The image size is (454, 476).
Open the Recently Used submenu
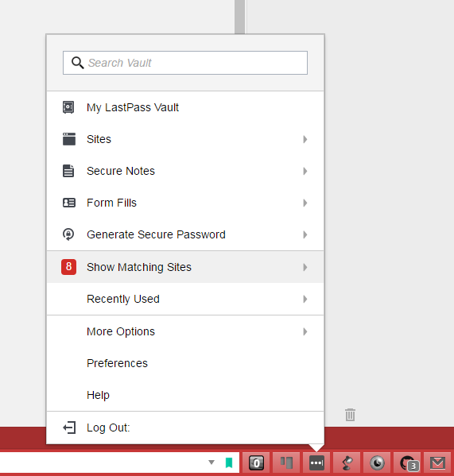(x=185, y=299)
